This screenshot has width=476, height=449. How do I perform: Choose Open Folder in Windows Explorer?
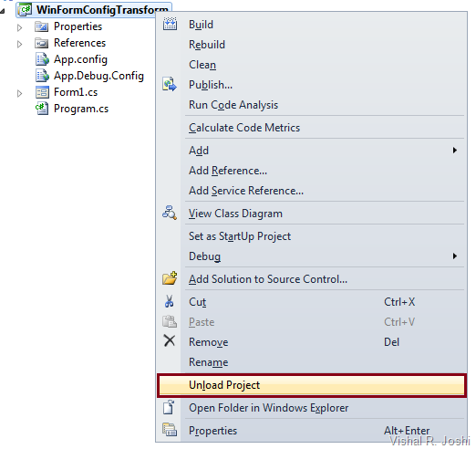click(312, 408)
